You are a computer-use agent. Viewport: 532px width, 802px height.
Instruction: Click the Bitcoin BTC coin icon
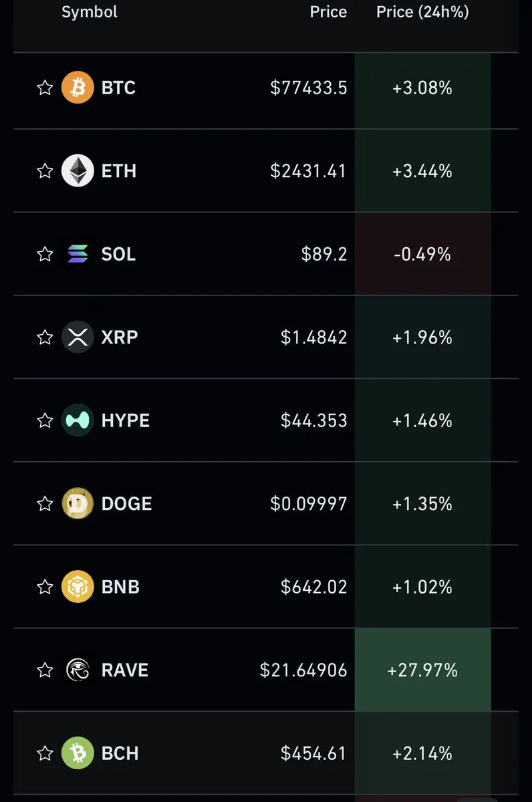[x=78, y=88]
